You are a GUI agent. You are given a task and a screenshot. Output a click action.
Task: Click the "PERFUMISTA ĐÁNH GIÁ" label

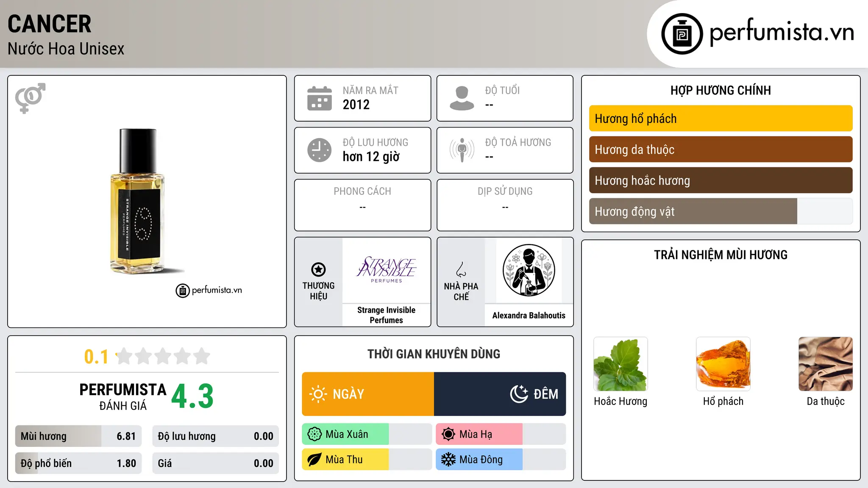[x=123, y=396]
